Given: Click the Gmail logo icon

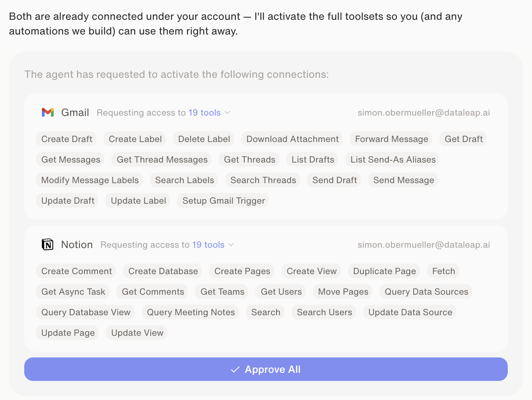Looking at the screenshot, I should click(x=48, y=112).
